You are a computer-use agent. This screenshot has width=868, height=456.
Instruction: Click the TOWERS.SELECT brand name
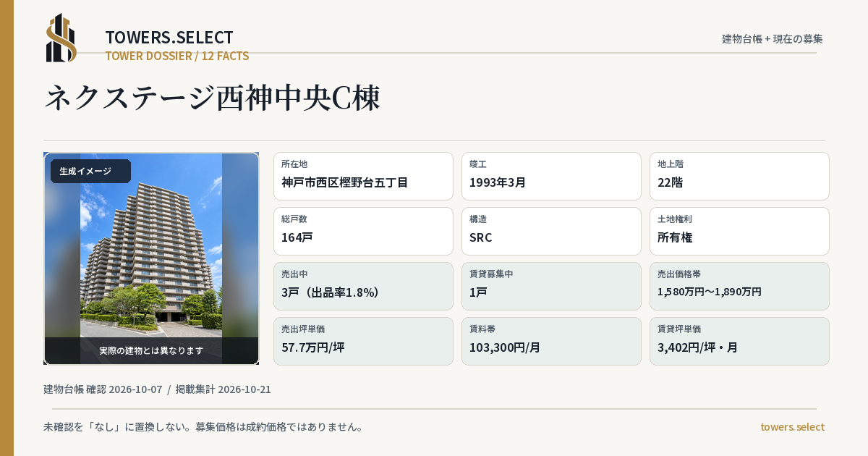169,38
